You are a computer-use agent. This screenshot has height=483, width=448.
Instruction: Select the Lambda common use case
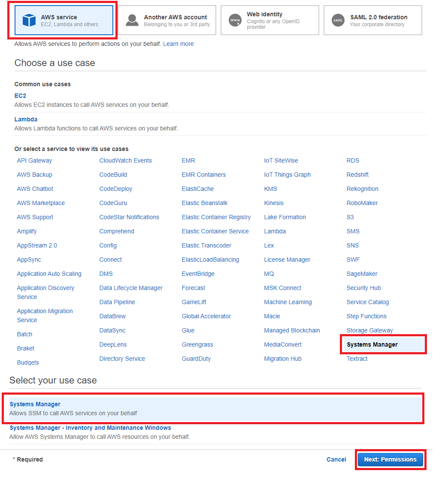26,120
